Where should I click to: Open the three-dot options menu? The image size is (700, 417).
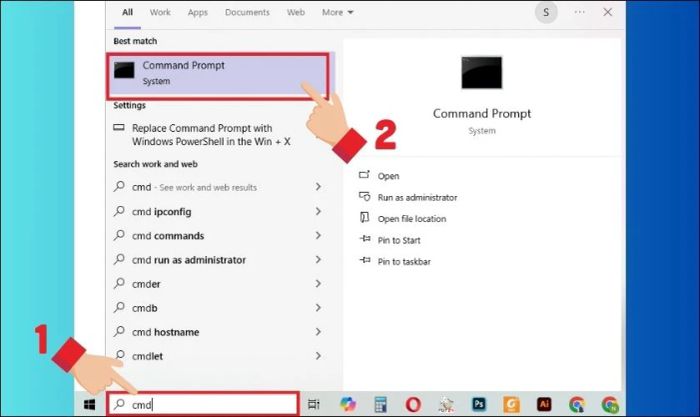tap(579, 13)
